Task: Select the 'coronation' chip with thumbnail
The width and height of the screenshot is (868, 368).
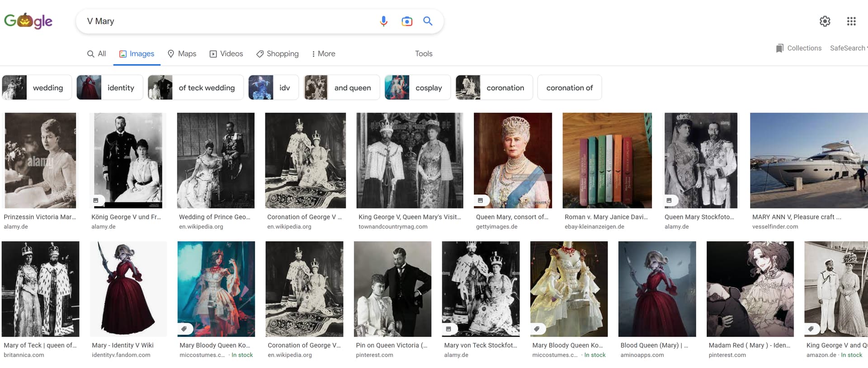Action: click(494, 88)
